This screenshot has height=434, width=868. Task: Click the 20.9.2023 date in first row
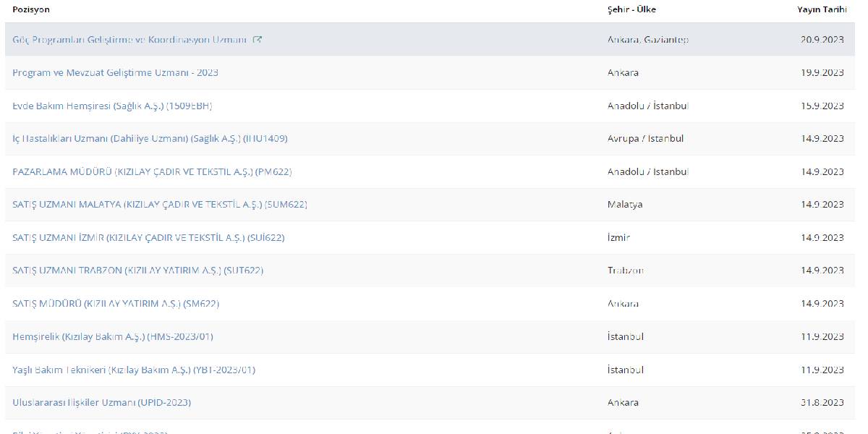click(822, 40)
